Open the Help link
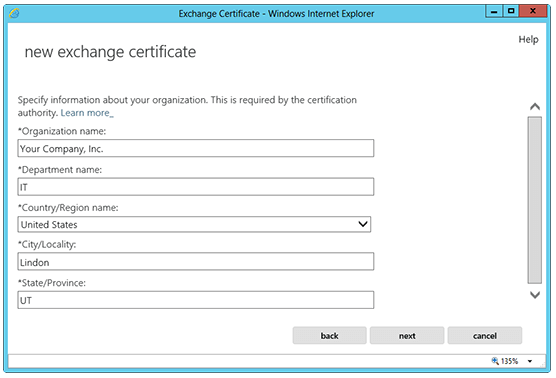The height and width of the screenshot is (378, 556). [x=528, y=39]
